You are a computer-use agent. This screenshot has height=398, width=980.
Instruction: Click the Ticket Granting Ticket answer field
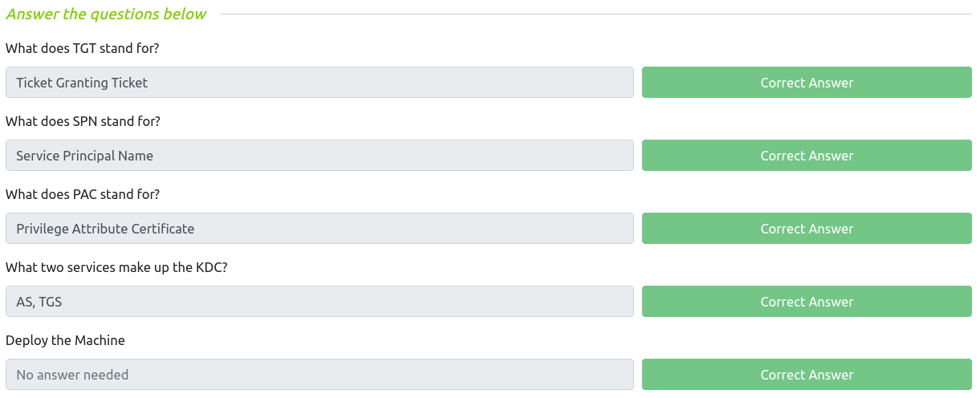[x=319, y=83]
